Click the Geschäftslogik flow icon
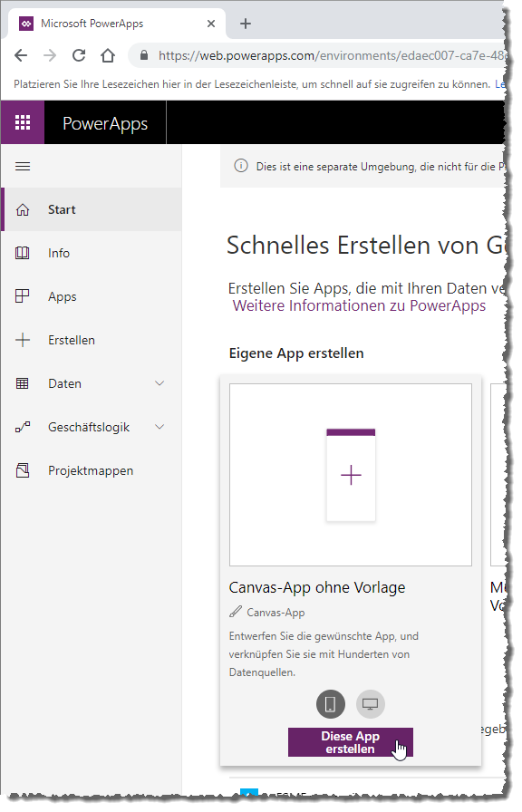The height and width of the screenshot is (812, 522). point(23,427)
